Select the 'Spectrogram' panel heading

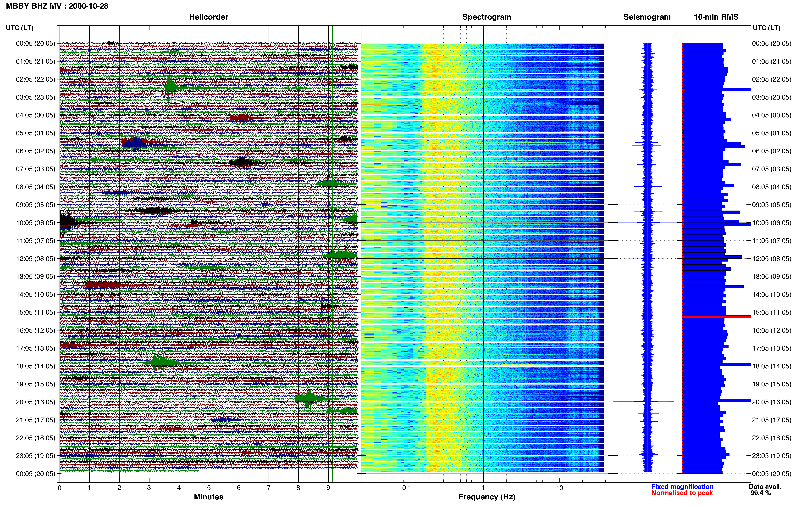tap(487, 17)
